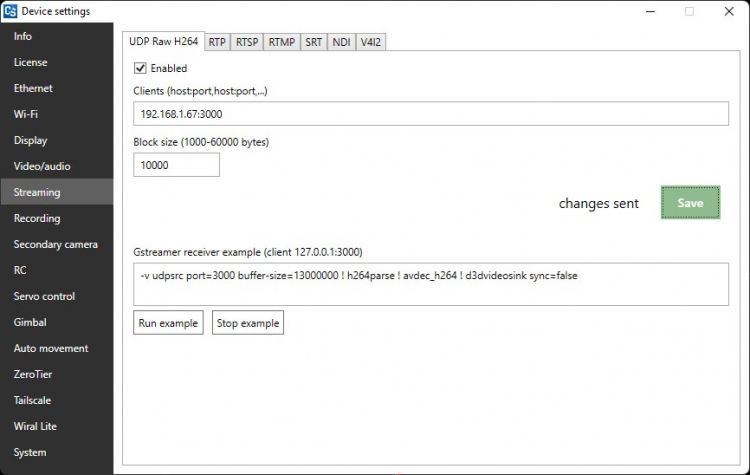The height and width of the screenshot is (475, 750).
Task: Go to ZeroTier settings
Action: (57, 374)
